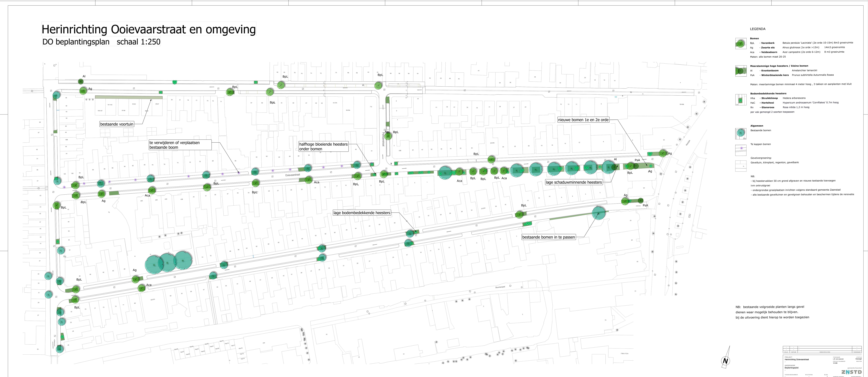Click the 'Ooievaarstraat' street name on the map
Screen dimensions: 868x377
pyautogui.click(x=293, y=175)
